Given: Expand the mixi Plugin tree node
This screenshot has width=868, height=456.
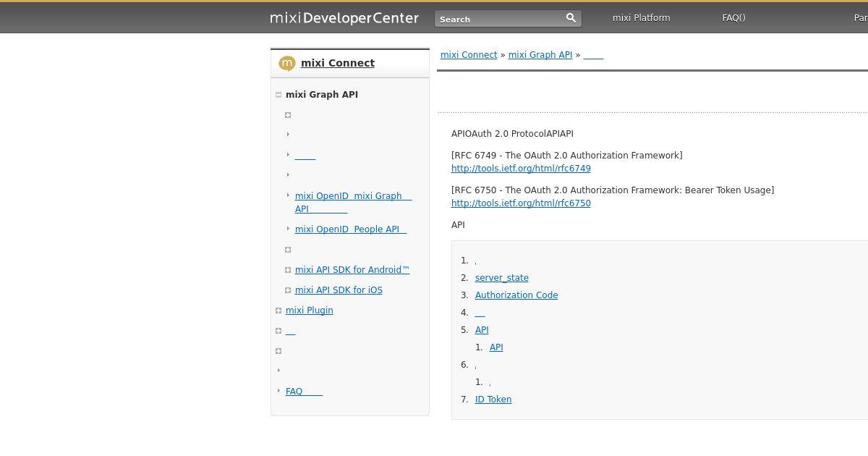Looking at the screenshot, I should coord(278,311).
